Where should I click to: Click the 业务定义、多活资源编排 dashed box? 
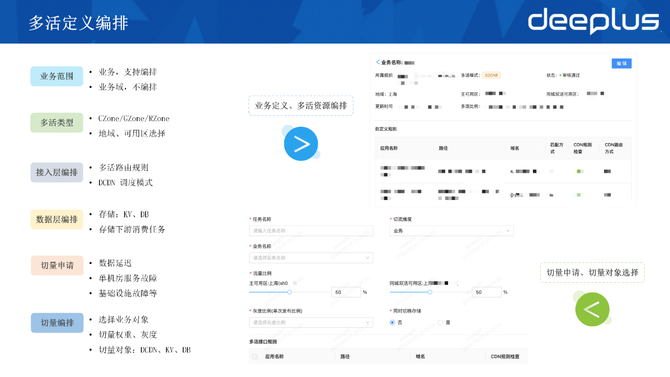click(x=301, y=106)
